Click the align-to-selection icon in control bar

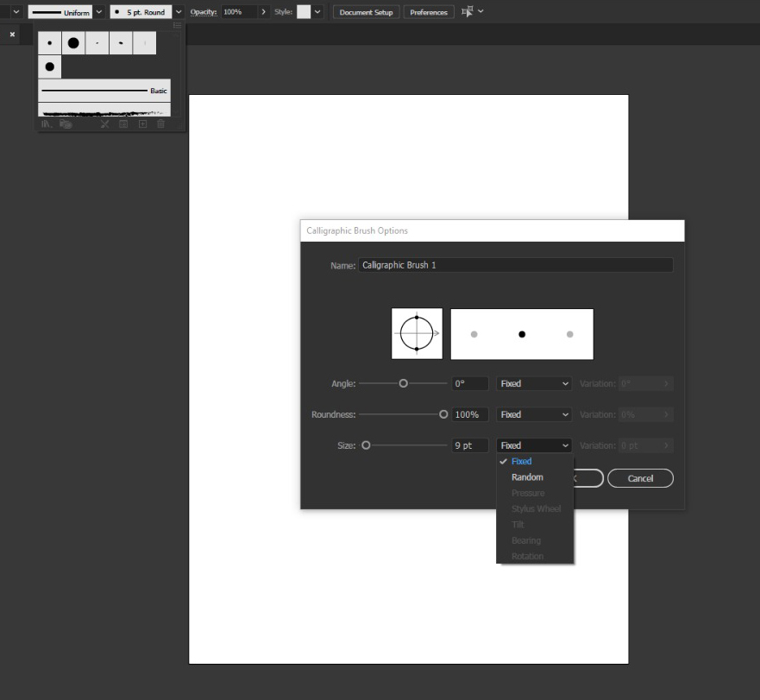pos(468,11)
